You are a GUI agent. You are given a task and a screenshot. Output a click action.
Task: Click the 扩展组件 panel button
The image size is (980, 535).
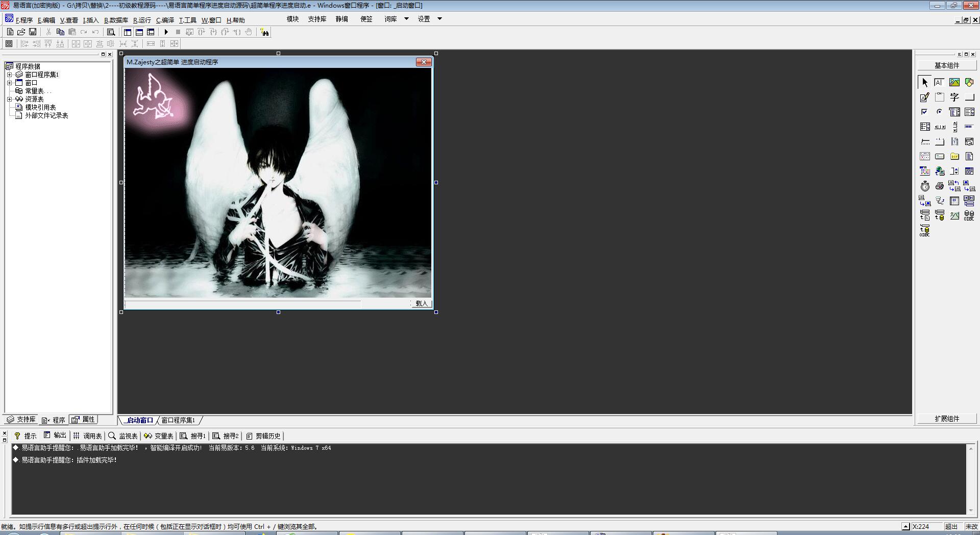tap(947, 419)
